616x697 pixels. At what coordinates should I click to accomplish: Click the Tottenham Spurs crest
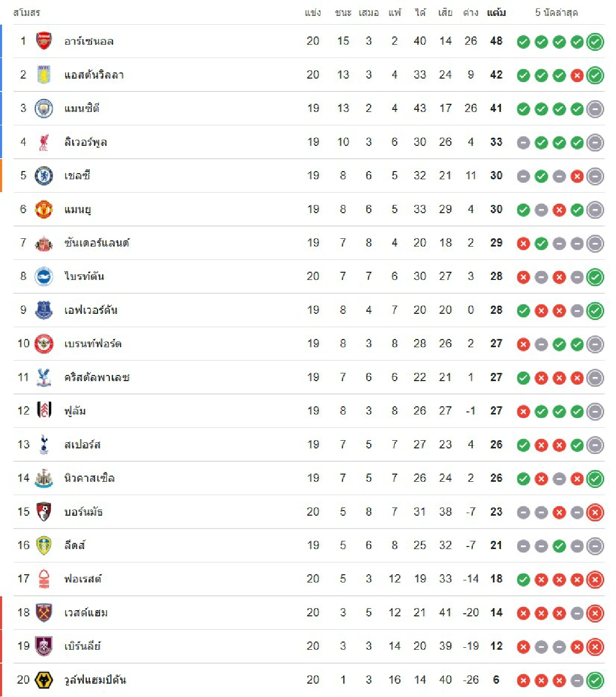[x=44, y=445]
